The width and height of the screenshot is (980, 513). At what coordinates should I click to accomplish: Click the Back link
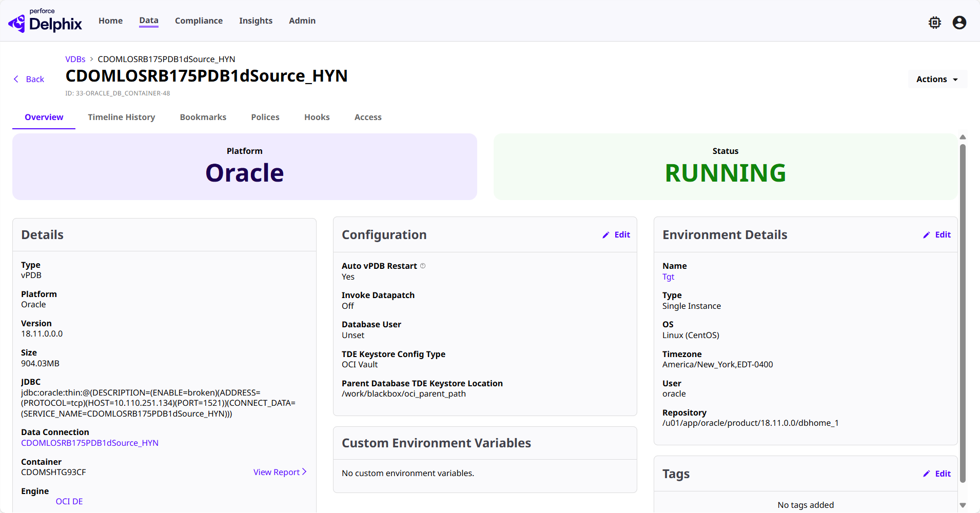coord(35,79)
